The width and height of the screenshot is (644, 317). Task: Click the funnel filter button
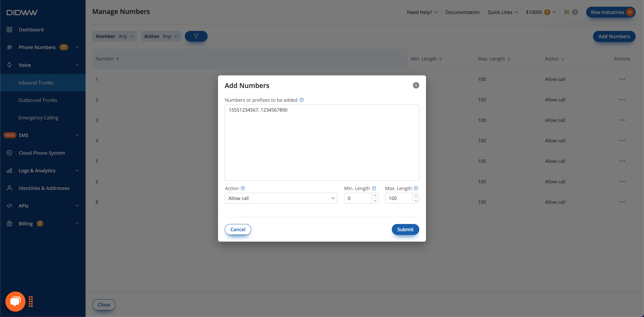196,36
